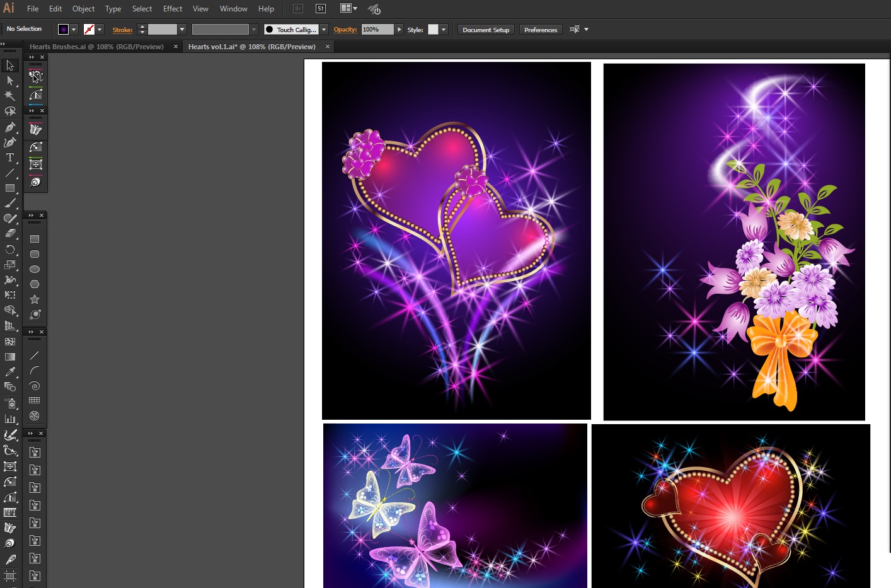This screenshot has width=891, height=588.
Task: Select the Eraser tool
Action: coord(10,234)
